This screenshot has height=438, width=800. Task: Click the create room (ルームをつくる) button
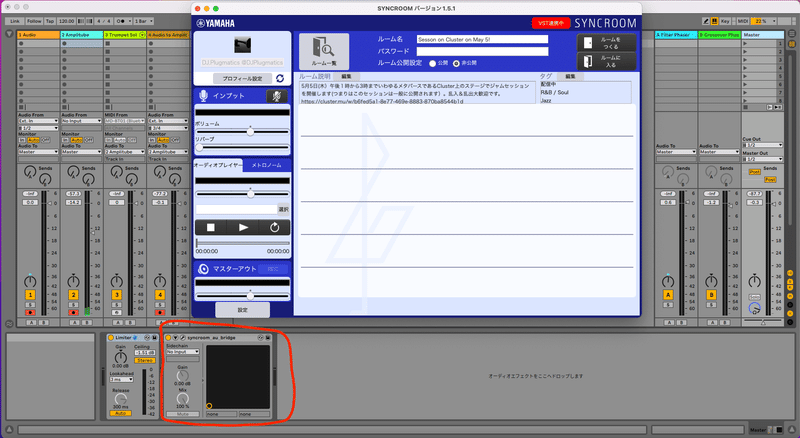(606, 43)
